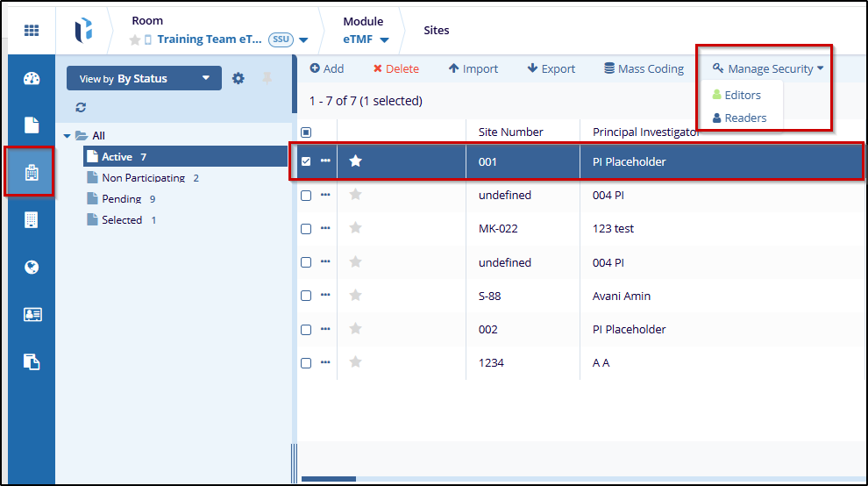Open the app launcher grid icon
Image resolution: width=868 pixels, height=486 pixels.
32,31
